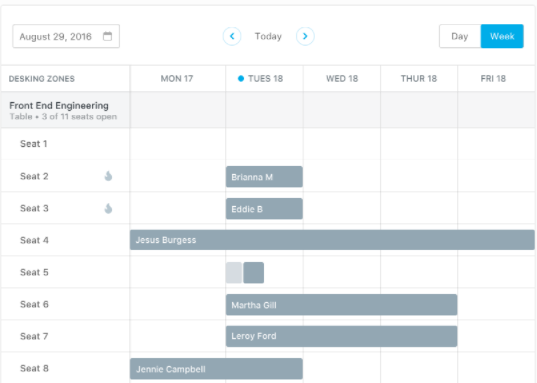Open Eddie B booking on Seat 3
This screenshot has width=537, height=383.
(264, 209)
